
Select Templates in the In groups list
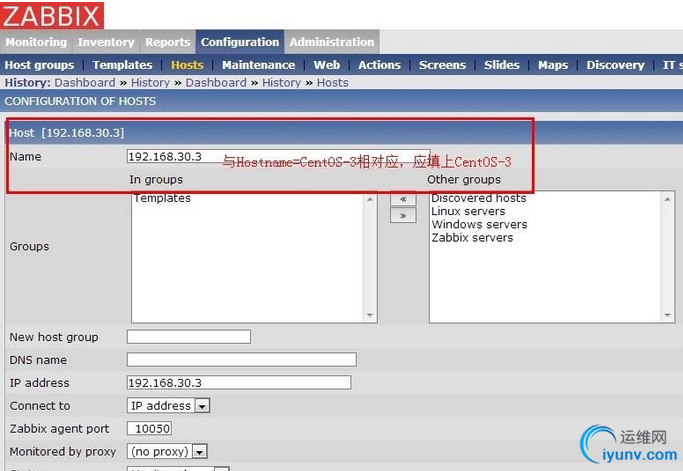tap(162, 198)
